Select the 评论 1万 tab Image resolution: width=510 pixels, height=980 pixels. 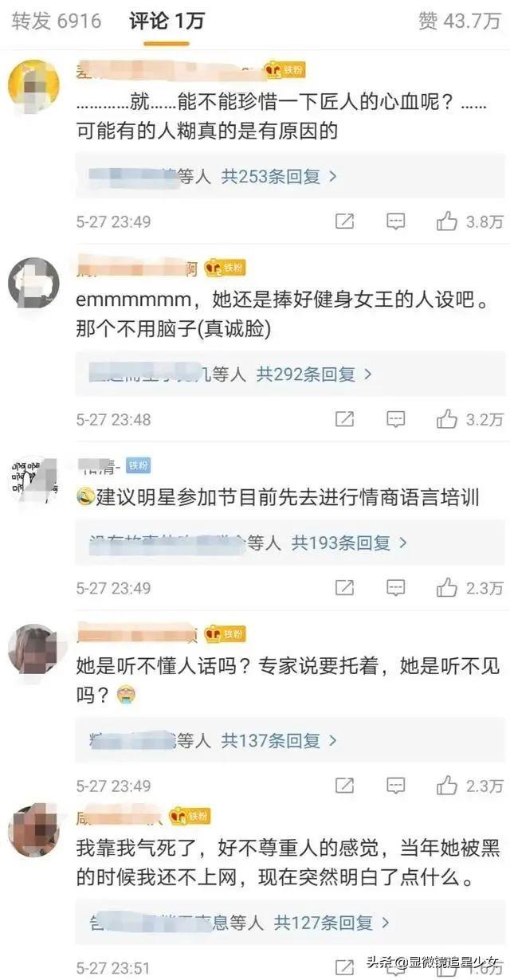pyautogui.click(x=167, y=21)
